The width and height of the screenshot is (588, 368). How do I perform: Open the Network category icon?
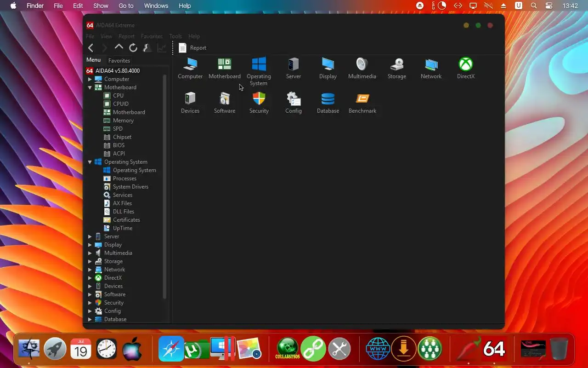point(431,64)
